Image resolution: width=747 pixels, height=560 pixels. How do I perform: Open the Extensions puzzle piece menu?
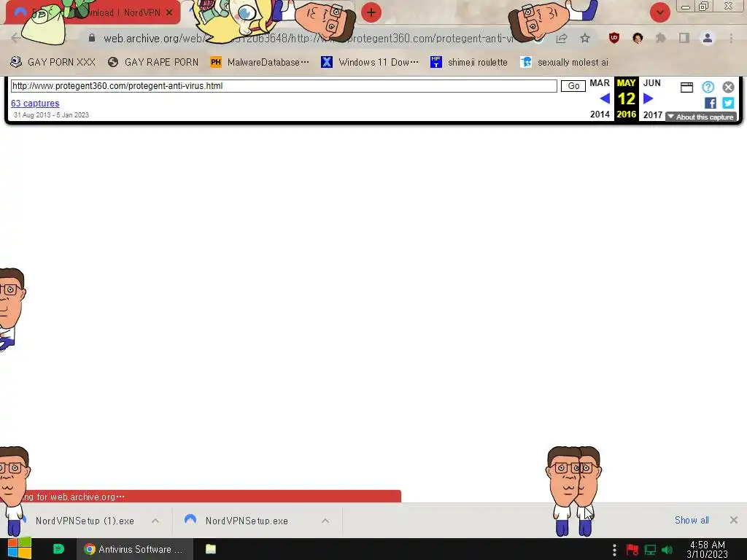pos(660,38)
